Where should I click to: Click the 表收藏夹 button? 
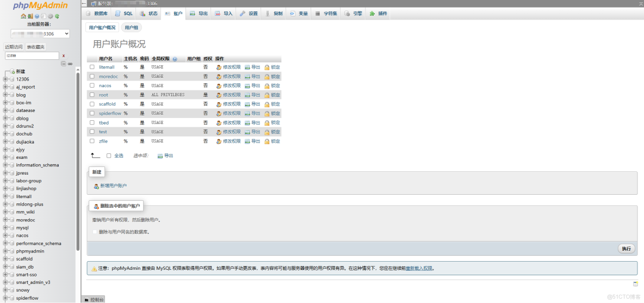click(36, 47)
